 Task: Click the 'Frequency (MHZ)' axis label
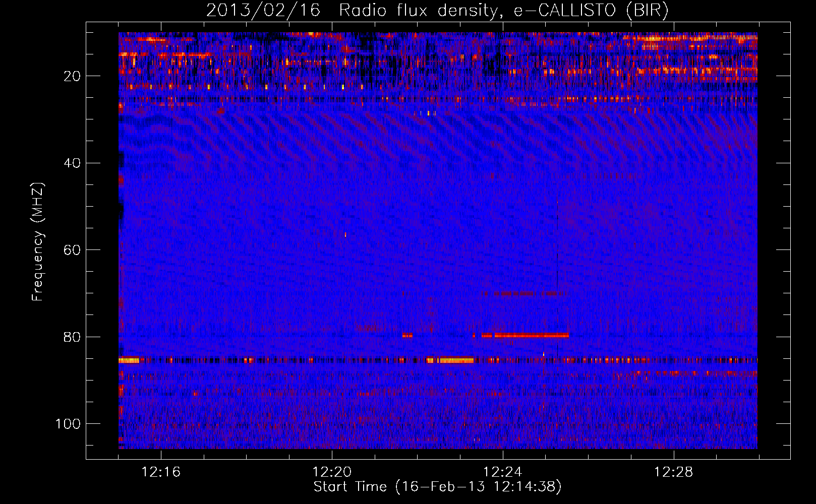(x=38, y=242)
